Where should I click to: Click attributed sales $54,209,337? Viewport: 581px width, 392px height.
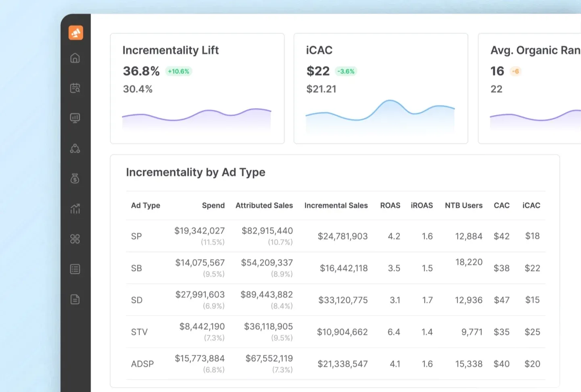tap(267, 263)
